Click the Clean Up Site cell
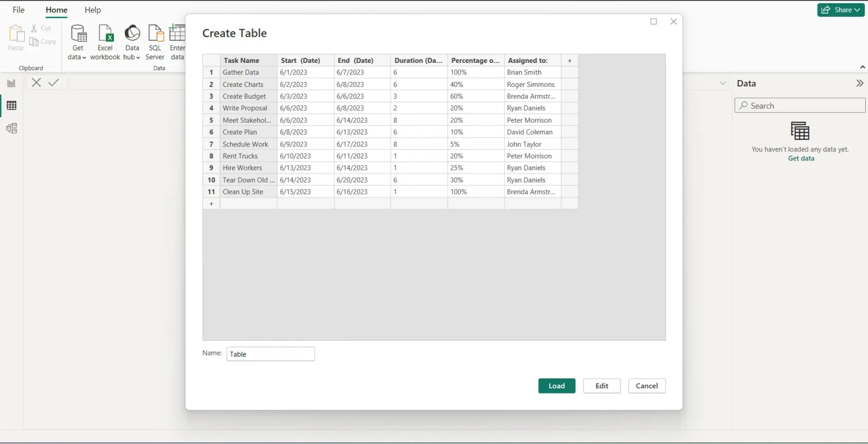This screenshot has width=868, height=444. click(x=248, y=192)
